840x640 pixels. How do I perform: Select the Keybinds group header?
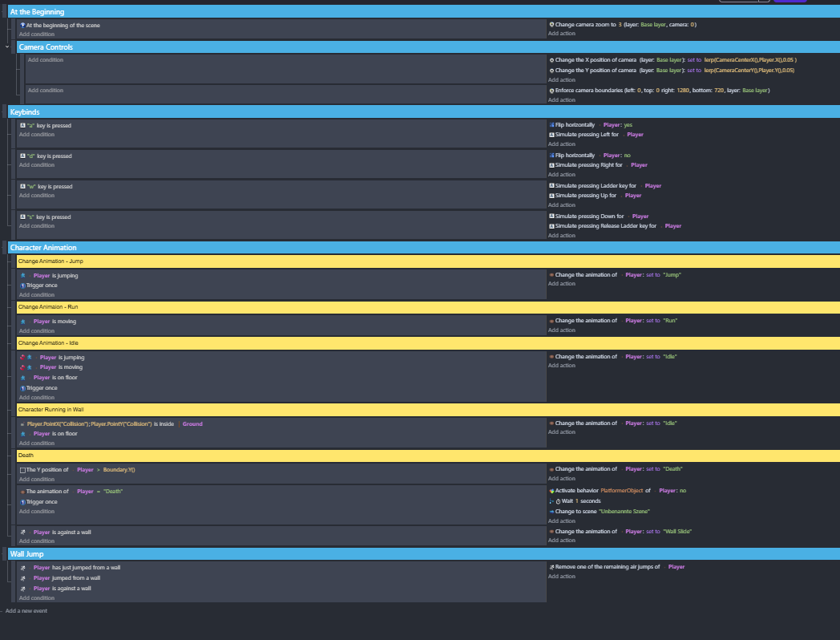(240, 112)
